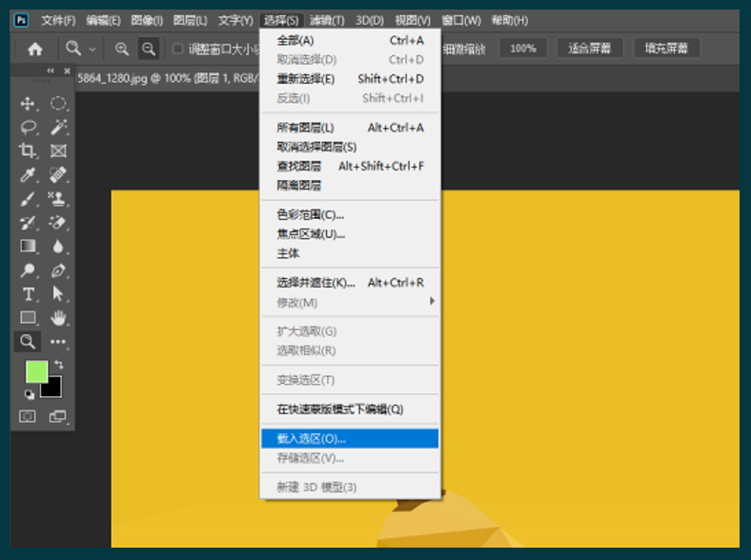Screen dimensions: 751x560
Task: Activate the Crop tool
Action: click(x=28, y=150)
